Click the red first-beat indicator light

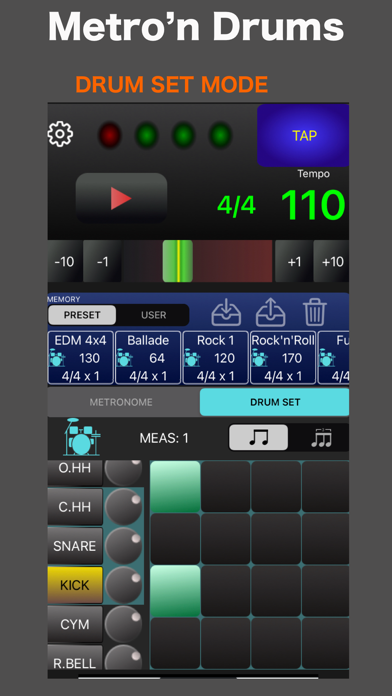110,135
